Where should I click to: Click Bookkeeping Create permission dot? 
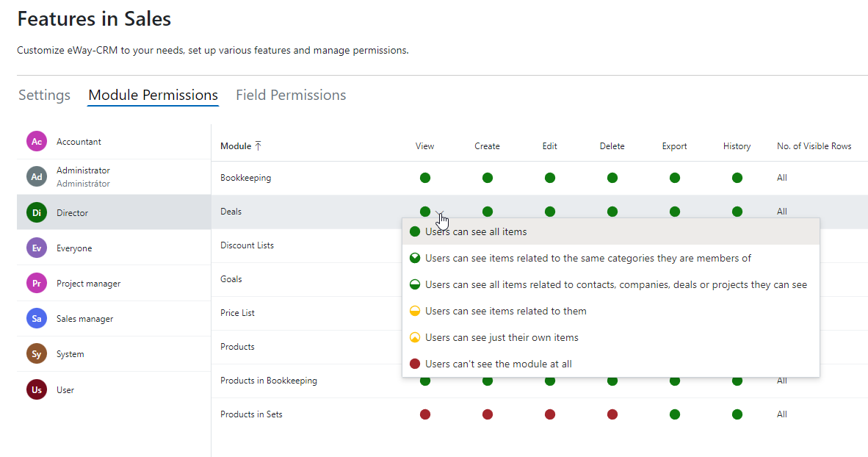(x=487, y=178)
